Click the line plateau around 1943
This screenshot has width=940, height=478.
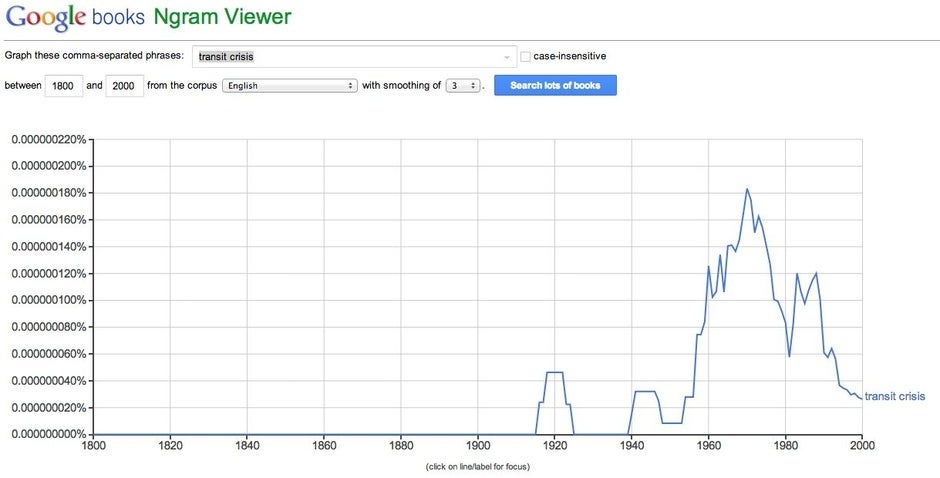coord(644,392)
